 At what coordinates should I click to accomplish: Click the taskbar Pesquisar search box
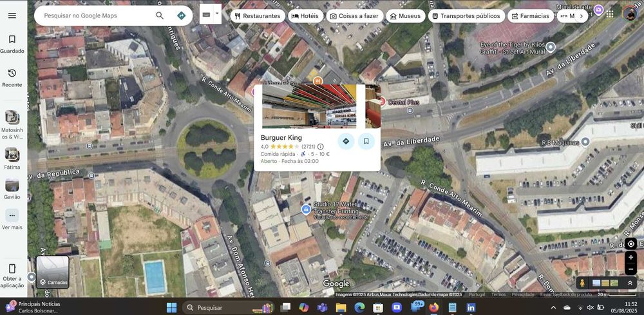point(228,307)
